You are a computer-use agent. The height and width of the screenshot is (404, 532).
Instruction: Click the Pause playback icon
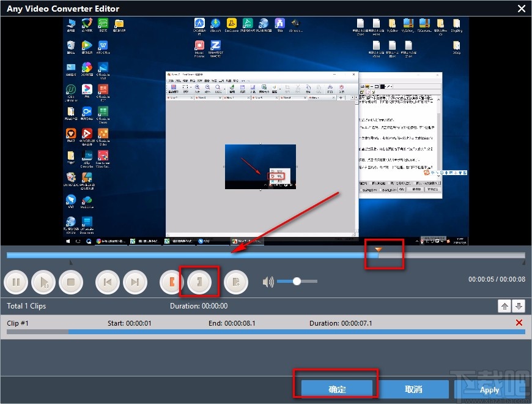(16, 282)
